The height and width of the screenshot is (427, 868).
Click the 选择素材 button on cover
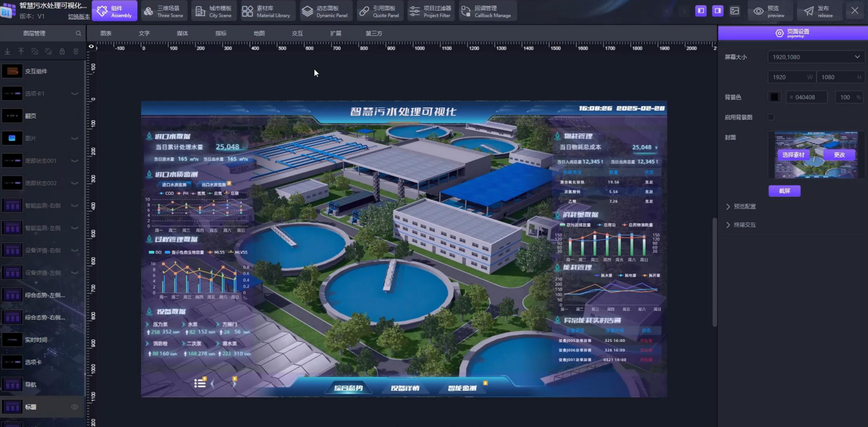point(793,155)
